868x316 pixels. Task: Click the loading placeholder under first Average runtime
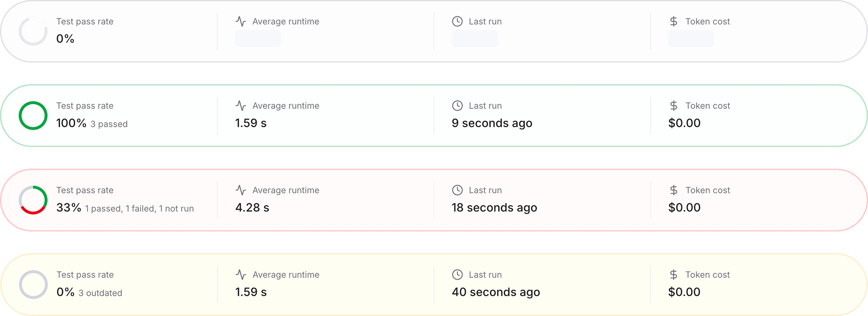coord(258,39)
